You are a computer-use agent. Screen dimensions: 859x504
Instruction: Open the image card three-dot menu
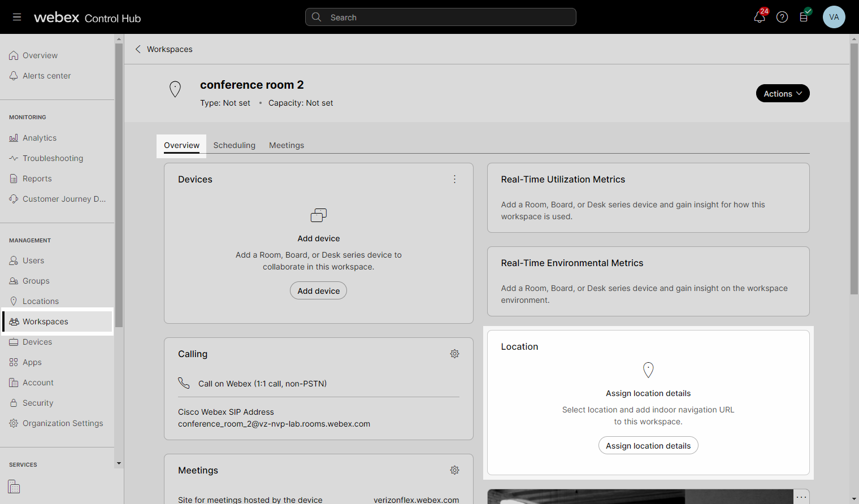(x=801, y=497)
